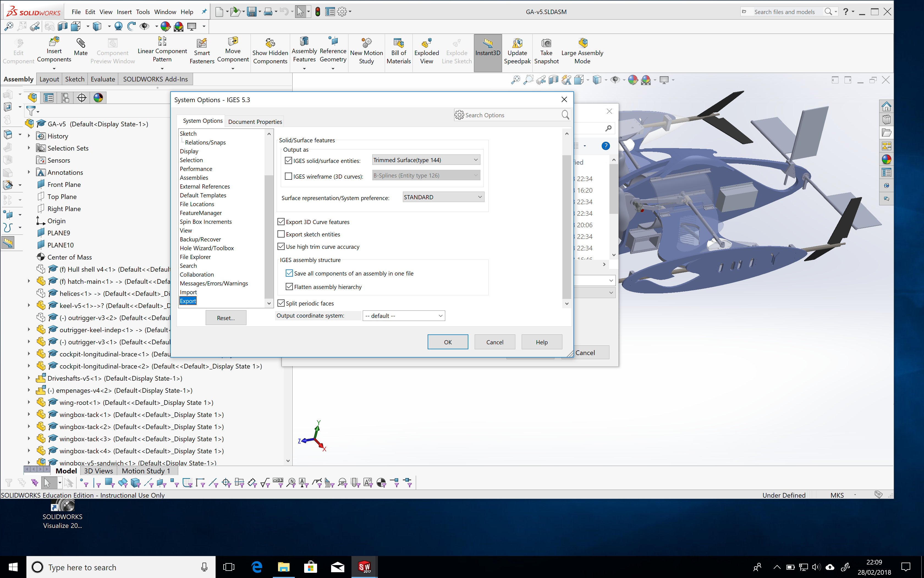Switch to Document Properties tab
This screenshot has height=578, width=924.
point(255,122)
